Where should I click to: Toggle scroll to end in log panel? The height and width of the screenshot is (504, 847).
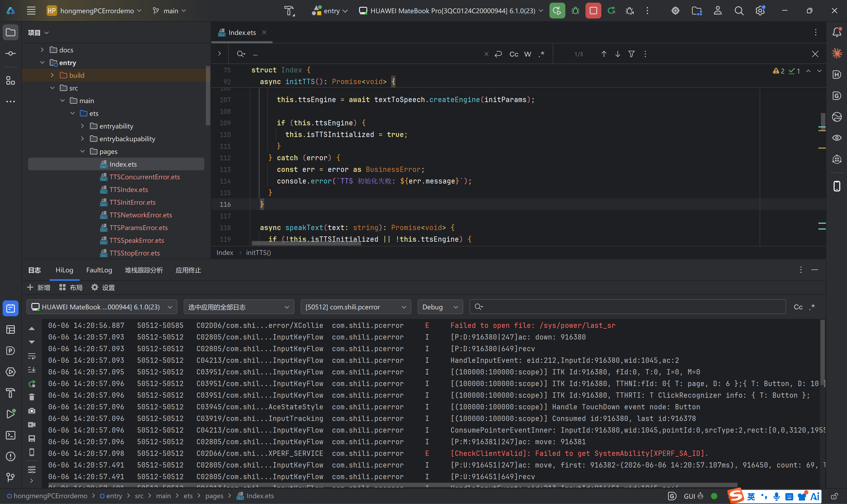tap(31, 370)
